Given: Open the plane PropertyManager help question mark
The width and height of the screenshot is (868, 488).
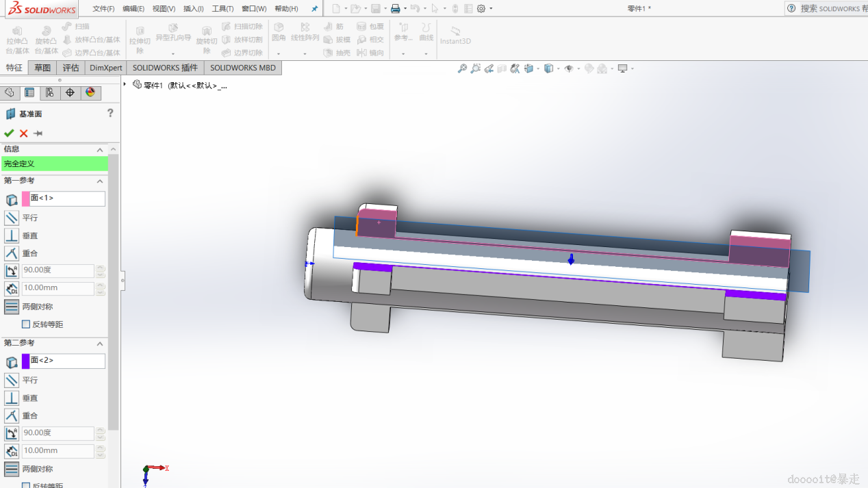Looking at the screenshot, I should point(110,114).
